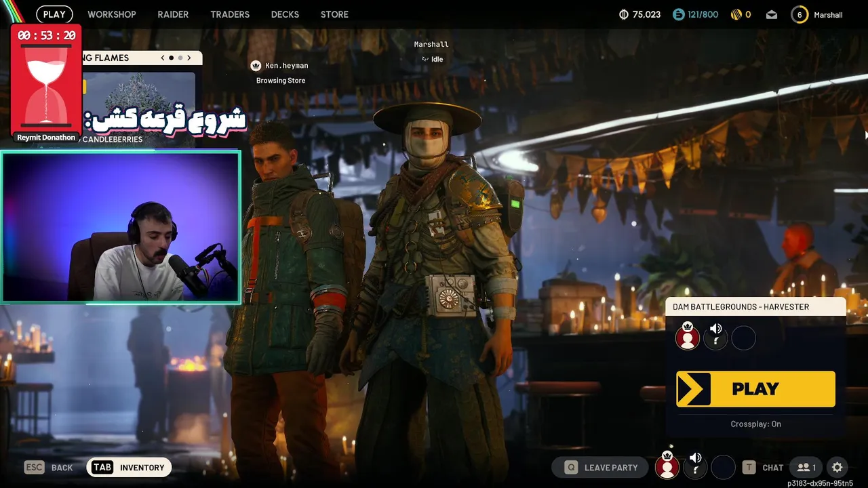Click the coins currency icon beside 75,023
The image size is (868, 488).
[x=624, y=14]
